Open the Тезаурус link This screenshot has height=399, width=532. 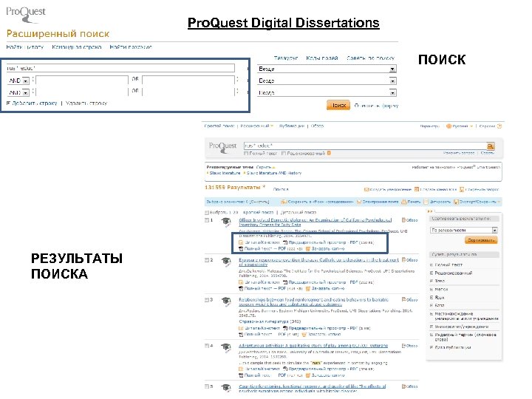click(x=286, y=58)
